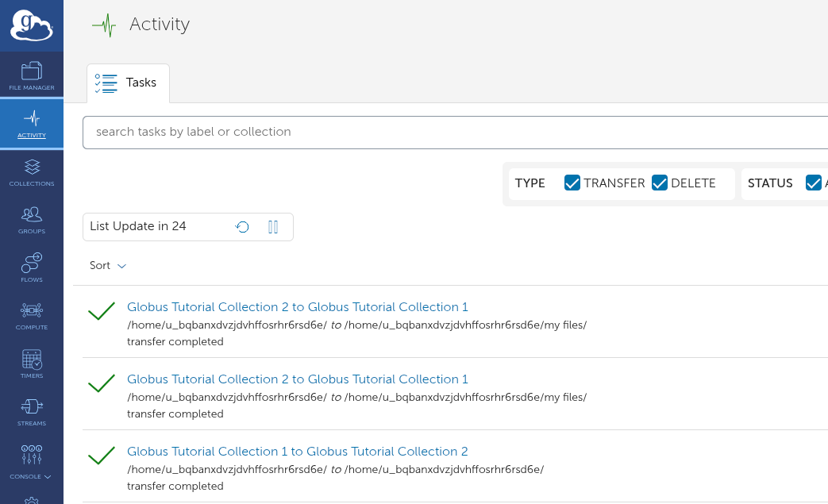Screen dimensions: 828x504
Task: Select the Activity sidebar item
Action: click(x=32, y=124)
